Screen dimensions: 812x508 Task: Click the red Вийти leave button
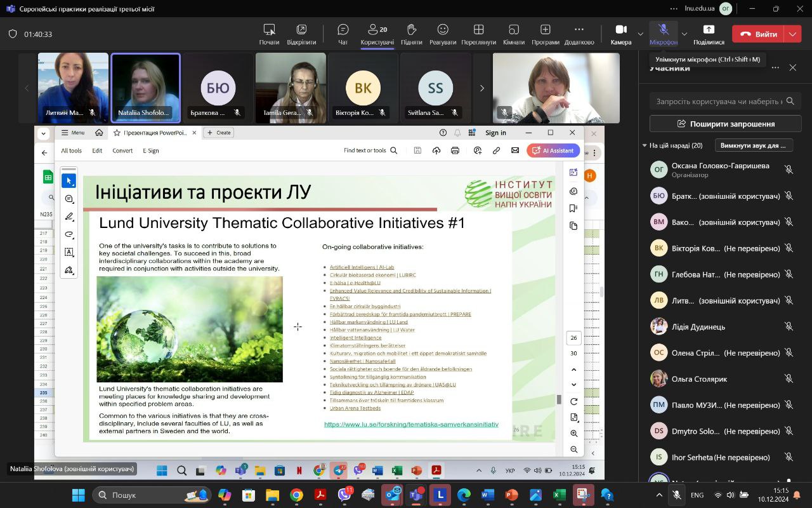[758, 34]
